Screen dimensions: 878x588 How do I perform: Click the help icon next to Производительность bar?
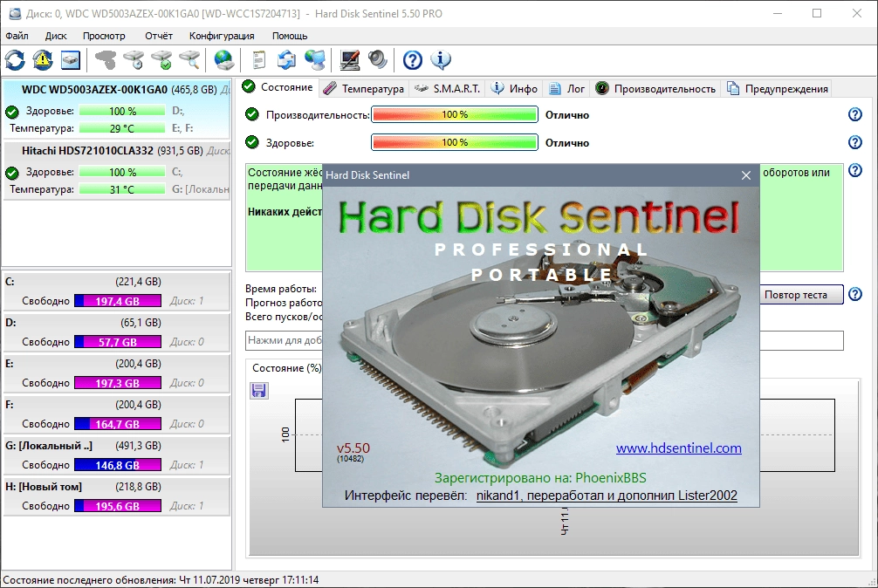pos(855,114)
